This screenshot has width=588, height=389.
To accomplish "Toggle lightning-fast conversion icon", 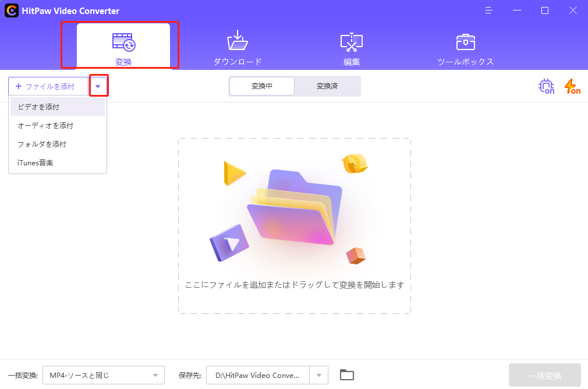I will (572, 86).
